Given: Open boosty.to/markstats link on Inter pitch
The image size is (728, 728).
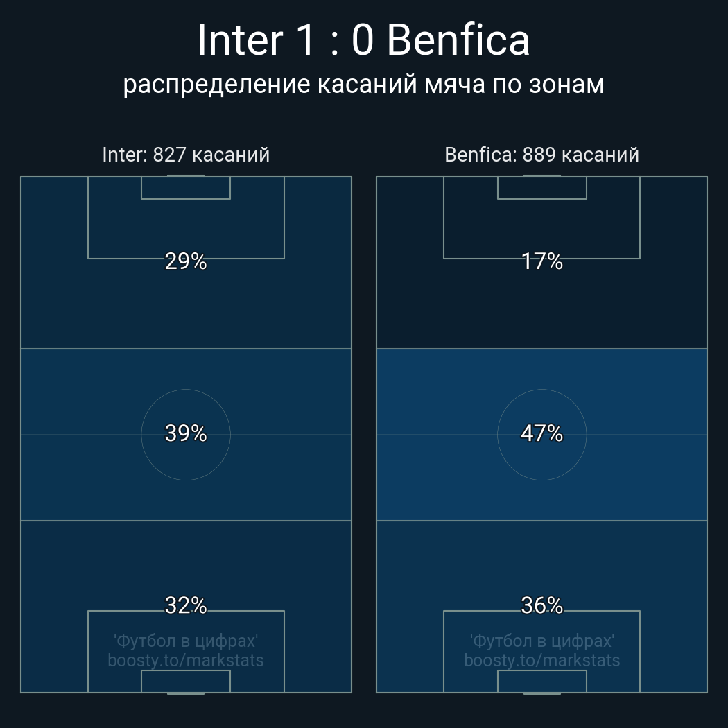Looking at the screenshot, I should pos(186,660).
